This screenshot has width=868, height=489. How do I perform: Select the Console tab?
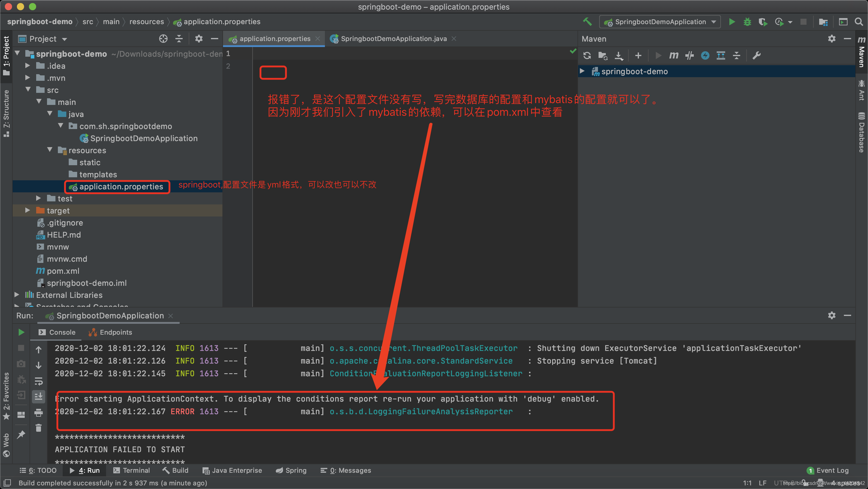coord(57,332)
